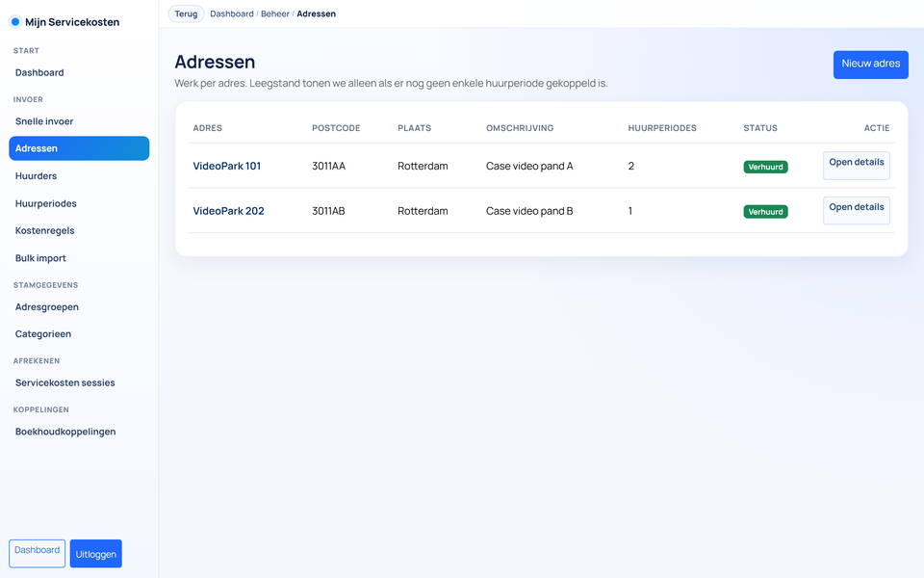Open the Huurperiodes page

(45, 203)
